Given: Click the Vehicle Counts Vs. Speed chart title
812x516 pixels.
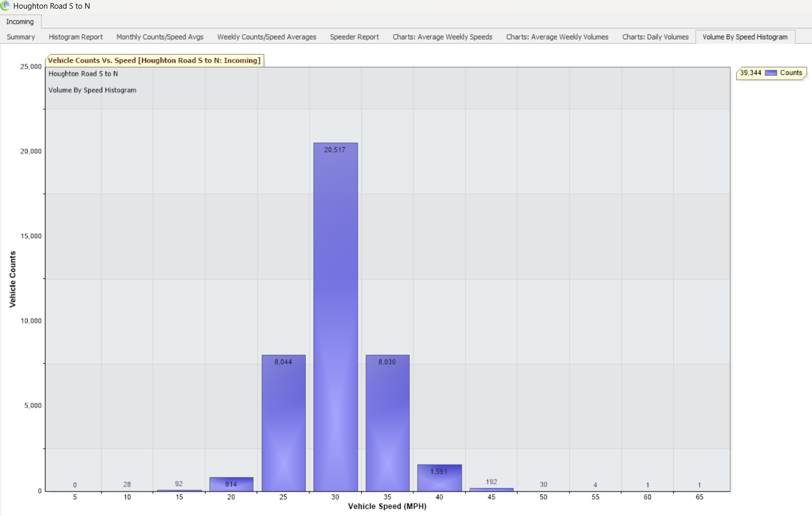Looking at the screenshot, I should pyautogui.click(x=154, y=61).
